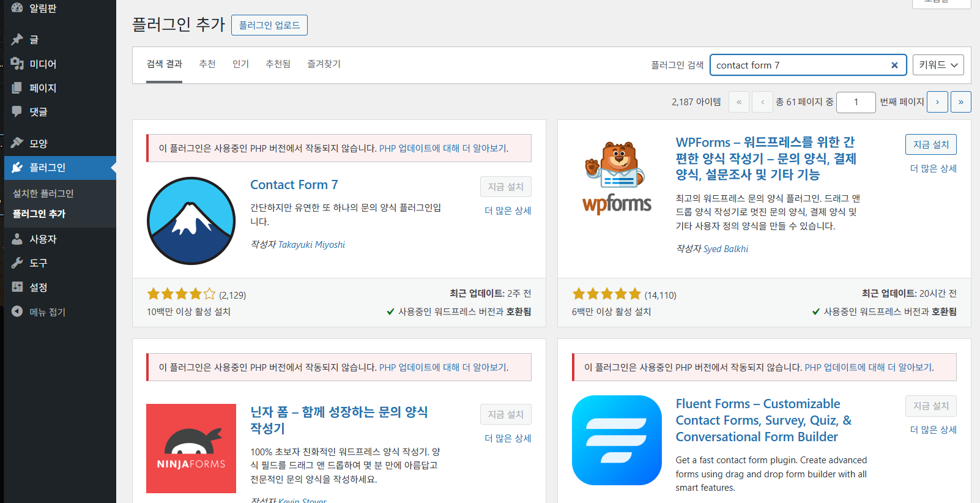The height and width of the screenshot is (503, 980).
Task: Open the 닌자 폼 plugin title link
Action: [x=339, y=420]
